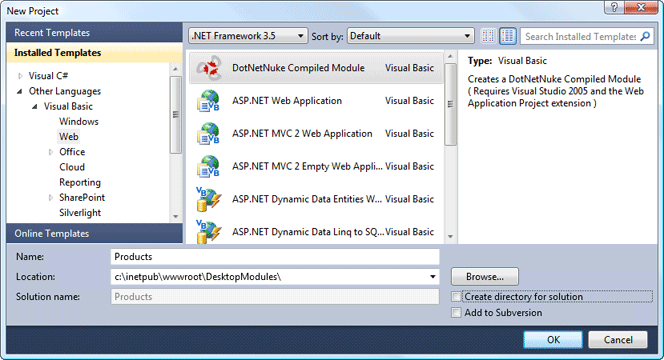Viewport: 664px width, 360px height.
Task: Check the Add to Subversion box
Action: point(456,313)
